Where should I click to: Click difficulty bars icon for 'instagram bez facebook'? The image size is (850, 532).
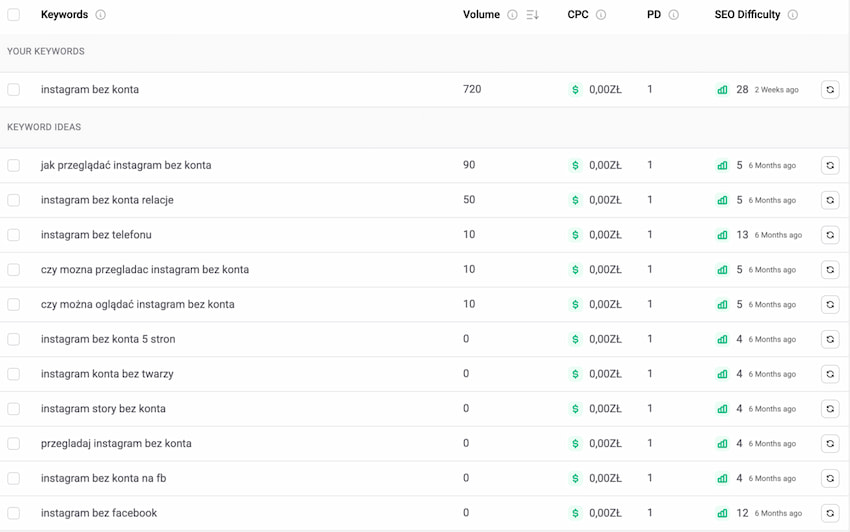tap(722, 512)
